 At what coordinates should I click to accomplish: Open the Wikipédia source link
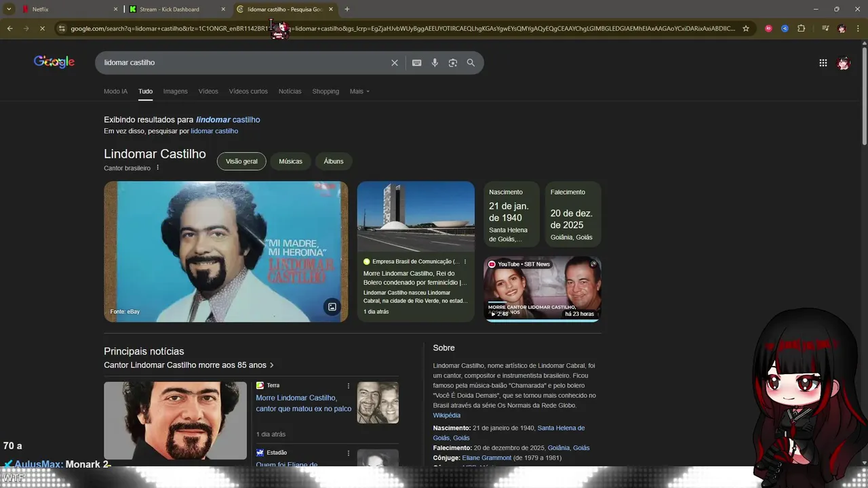tap(447, 415)
